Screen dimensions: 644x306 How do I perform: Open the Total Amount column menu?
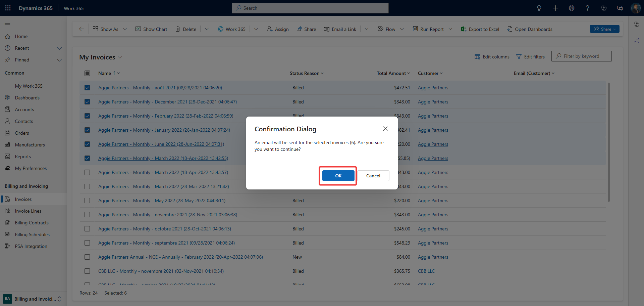[x=393, y=73]
